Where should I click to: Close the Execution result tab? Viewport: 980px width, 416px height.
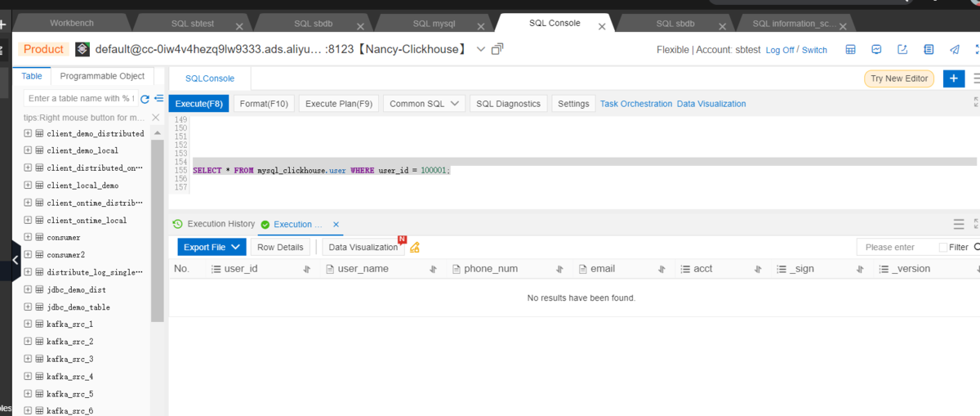(336, 224)
